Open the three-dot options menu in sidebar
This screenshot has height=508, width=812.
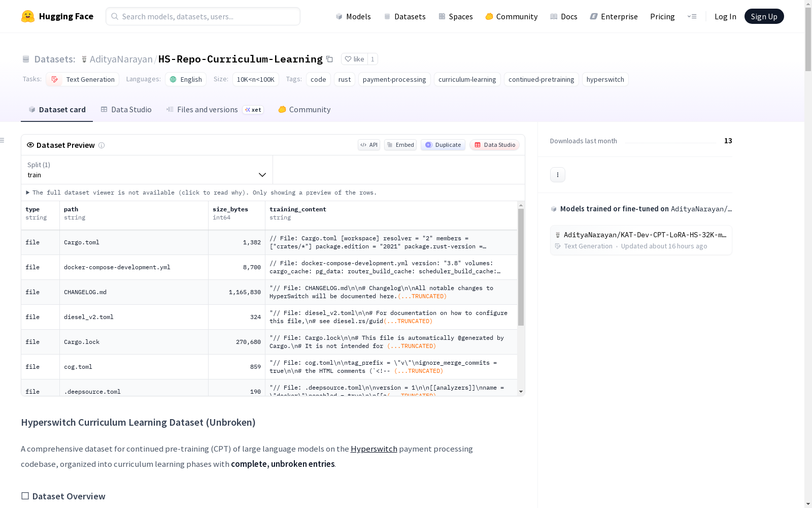(x=558, y=175)
